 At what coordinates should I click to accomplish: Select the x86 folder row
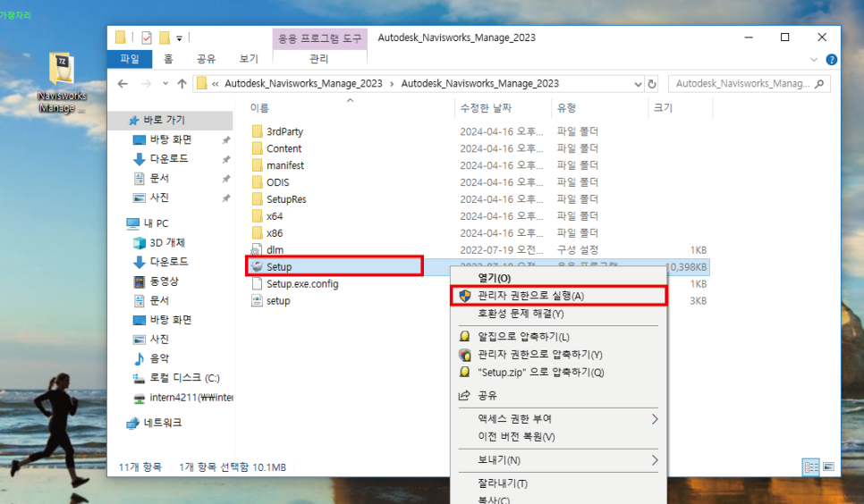pos(478,233)
